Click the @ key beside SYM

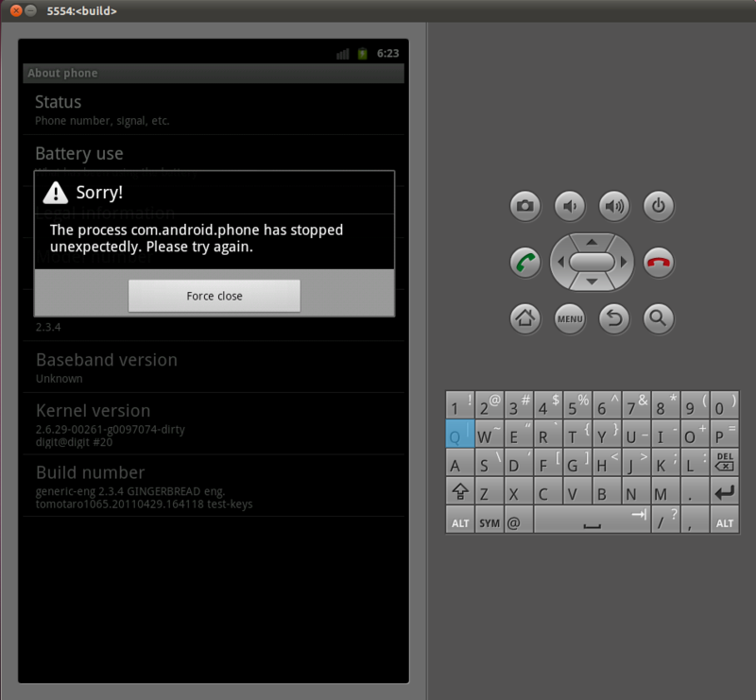(x=519, y=520)
